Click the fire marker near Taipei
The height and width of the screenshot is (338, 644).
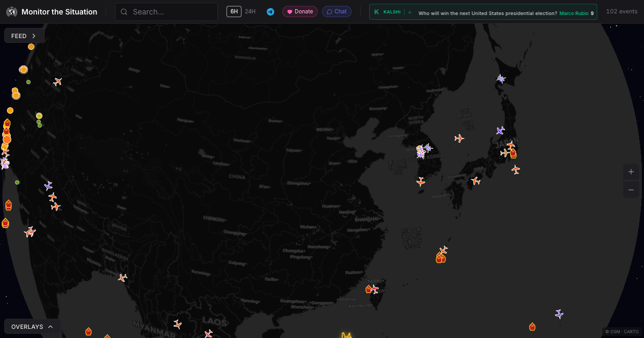point(368,289)
